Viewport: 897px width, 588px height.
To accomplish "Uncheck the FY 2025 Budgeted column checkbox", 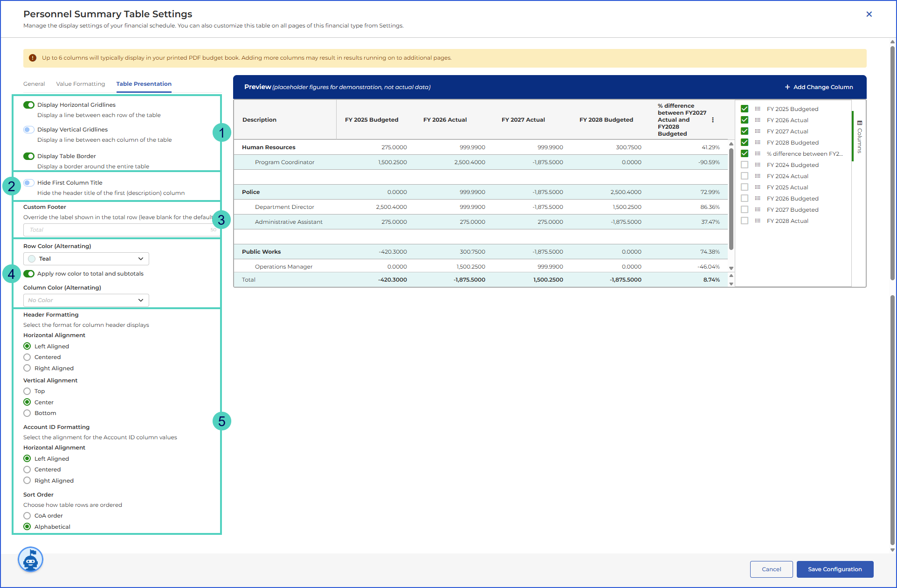I will [x=745, y=109].
